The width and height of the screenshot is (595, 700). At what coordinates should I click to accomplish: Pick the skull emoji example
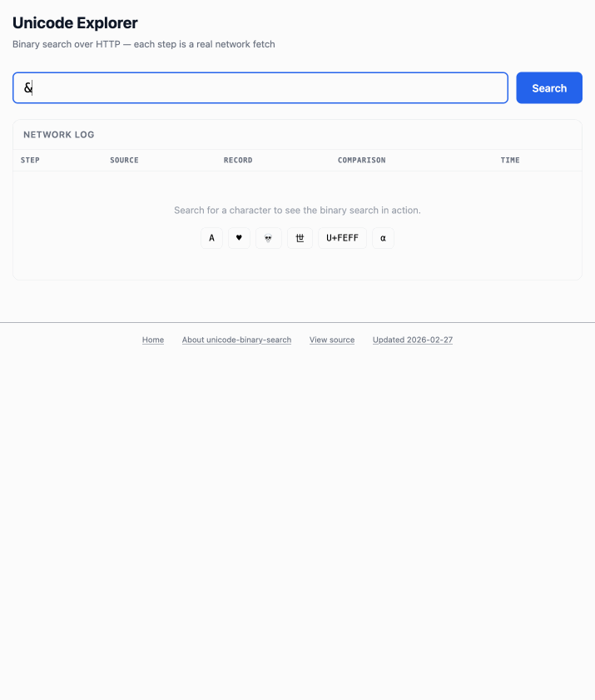point(268,238)
